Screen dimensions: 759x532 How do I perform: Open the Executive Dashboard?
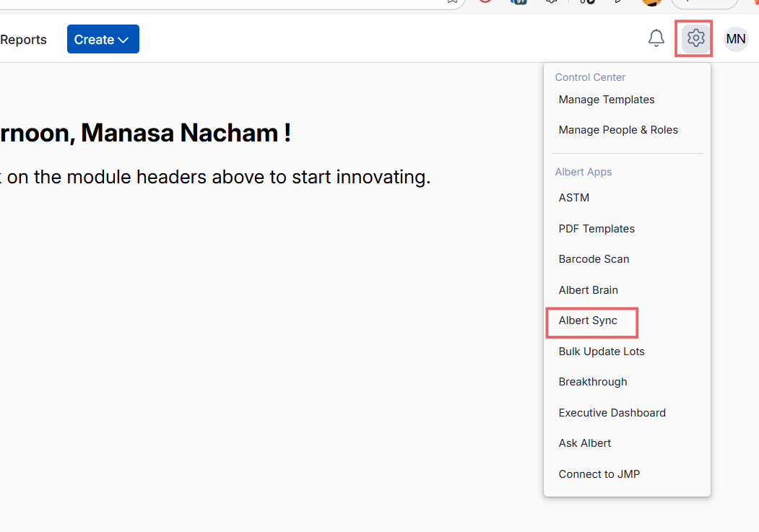point(612,413)
